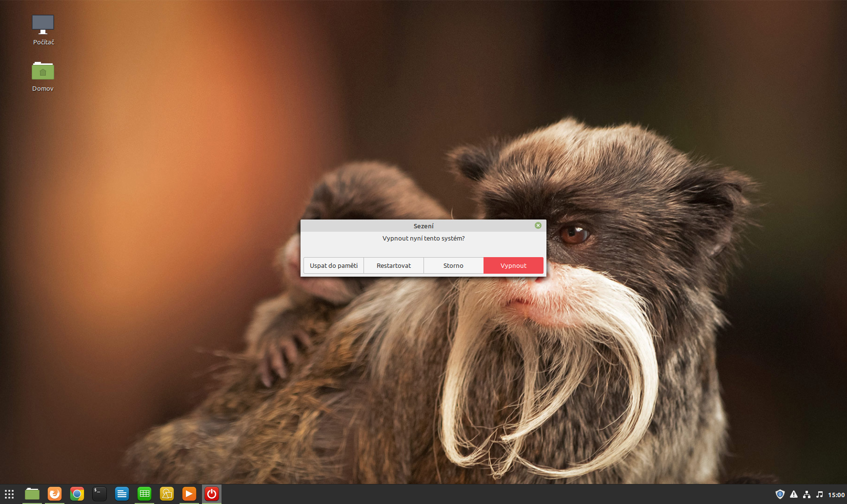Open the blue text document application
847x504 pixels.
[122, 494]
